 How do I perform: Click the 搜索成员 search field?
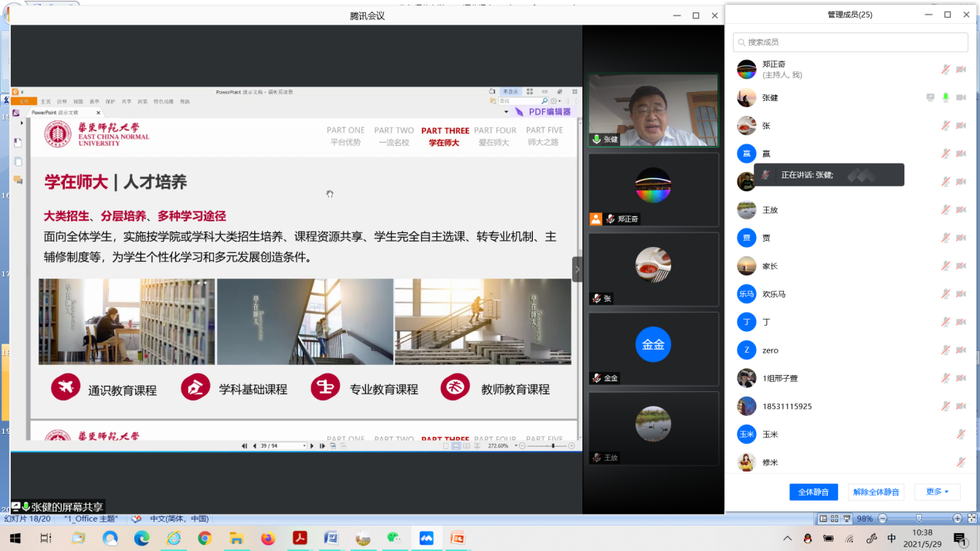click(850, 42)
